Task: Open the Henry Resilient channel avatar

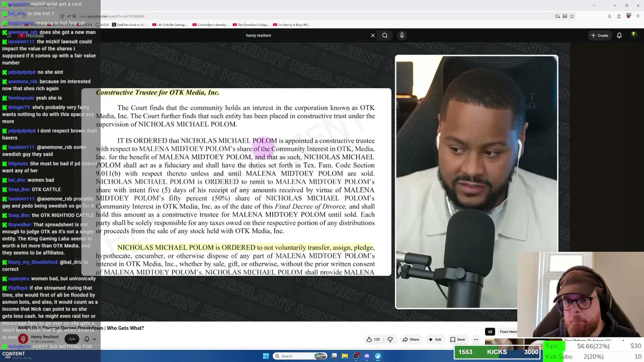Action: pyautogui.click(x=23, y=339)
